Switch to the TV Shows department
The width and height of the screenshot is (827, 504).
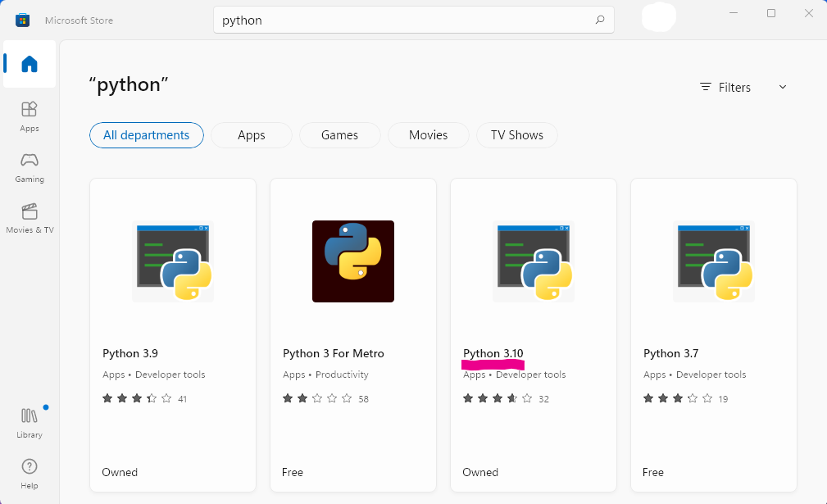click(516, 135)
